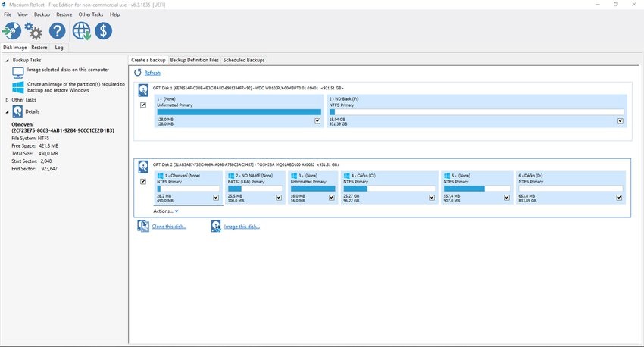Click the Macrium Reflect title bar app icon
The image size is (644, 347).
coord(4,5)
